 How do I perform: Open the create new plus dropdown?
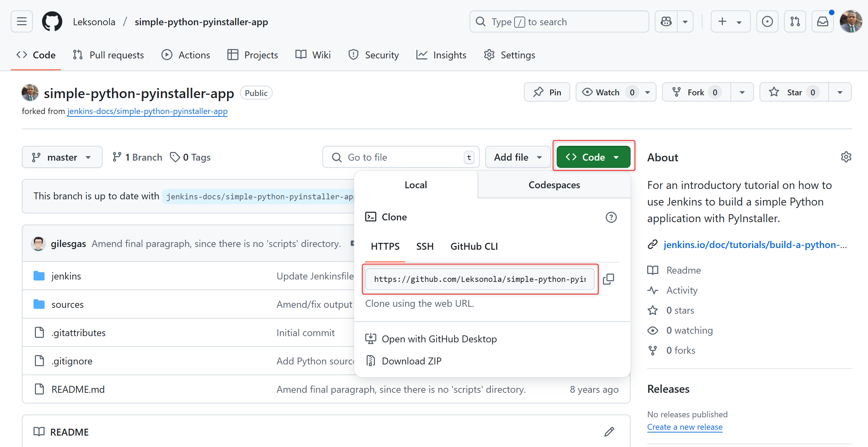(730, 22)
